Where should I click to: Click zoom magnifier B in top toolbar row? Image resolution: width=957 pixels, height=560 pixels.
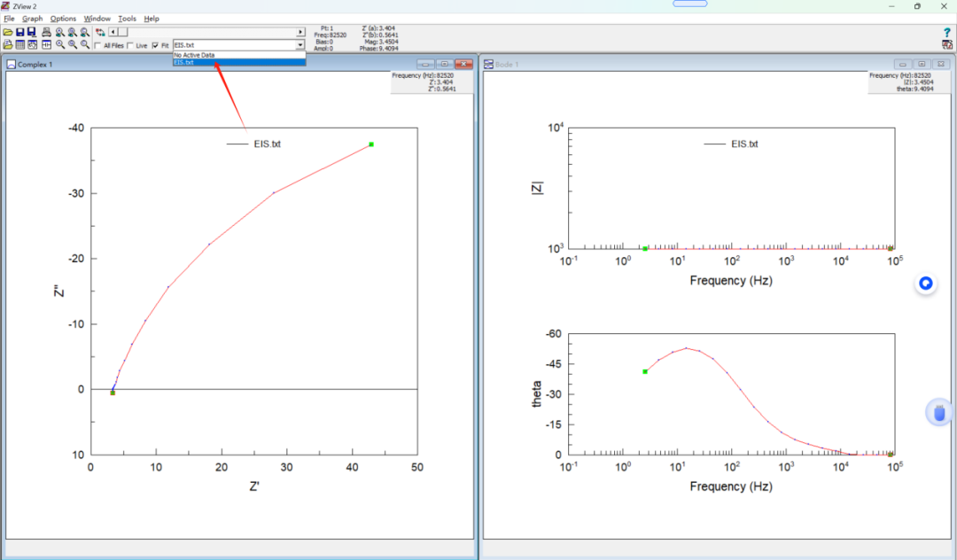(73, 32)
